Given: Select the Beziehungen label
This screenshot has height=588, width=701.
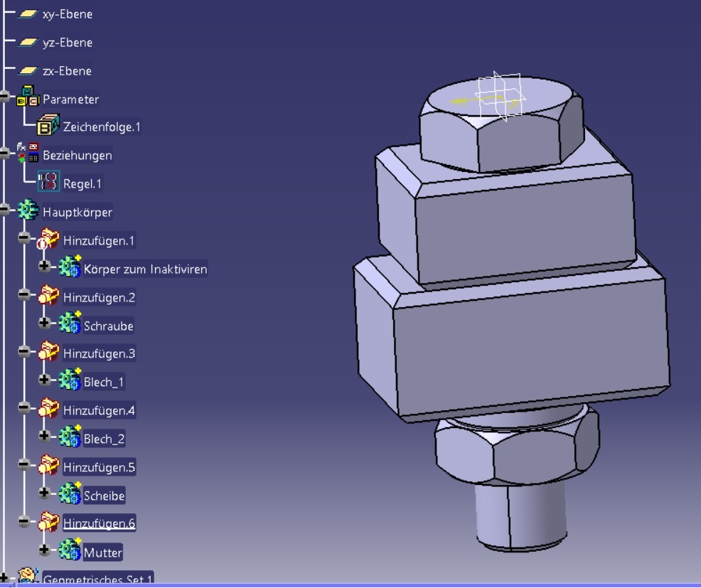Looking at the screenshot, I should [77, 156].
